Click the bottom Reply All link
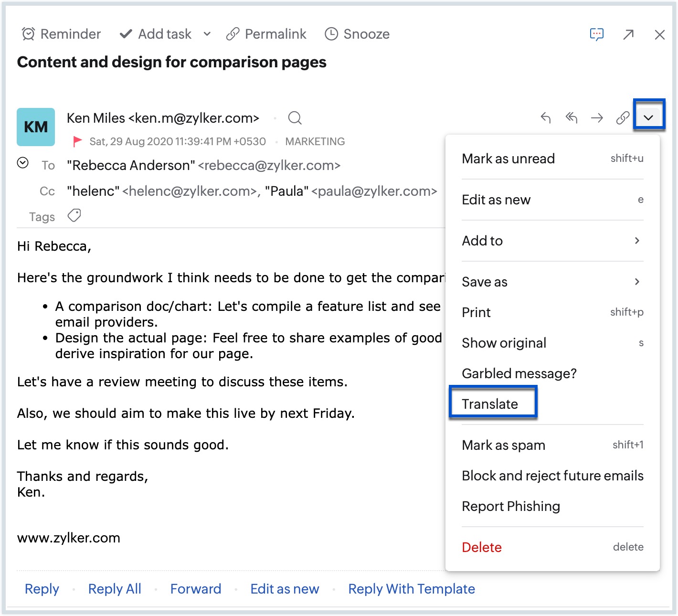Viewport: 678px width, 616px height. [x=115, y=589]
